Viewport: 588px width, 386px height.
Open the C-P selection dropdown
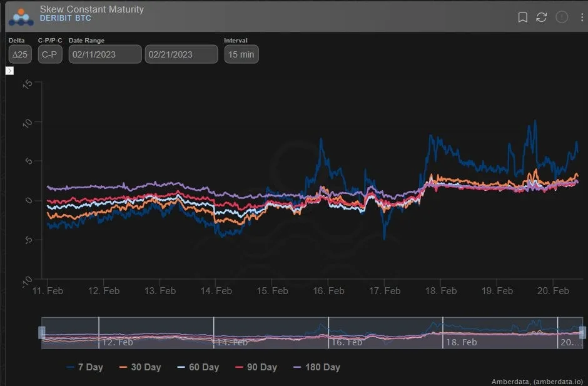tap(50, 54)
